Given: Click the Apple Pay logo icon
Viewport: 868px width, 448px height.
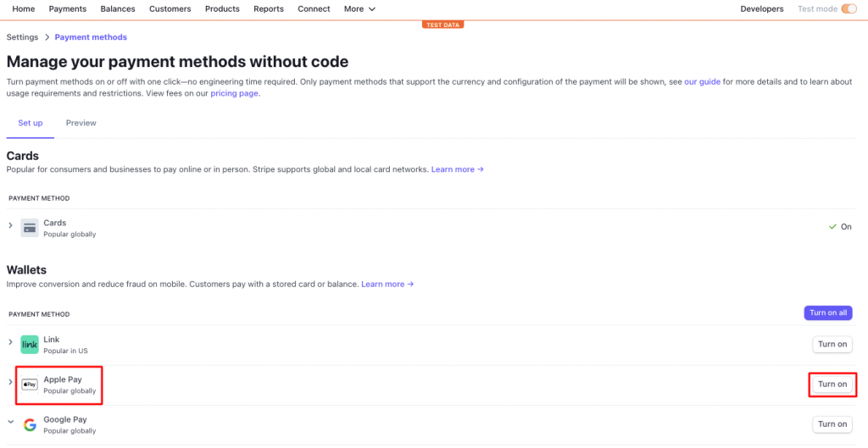Looking at the screenshot, I should click(30, 384).
